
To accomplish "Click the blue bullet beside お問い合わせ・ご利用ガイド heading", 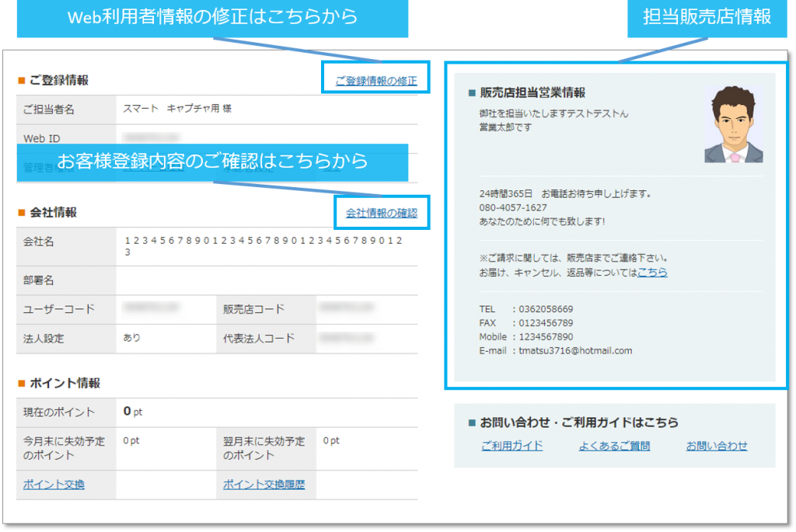I will click(x=472, y=423).
